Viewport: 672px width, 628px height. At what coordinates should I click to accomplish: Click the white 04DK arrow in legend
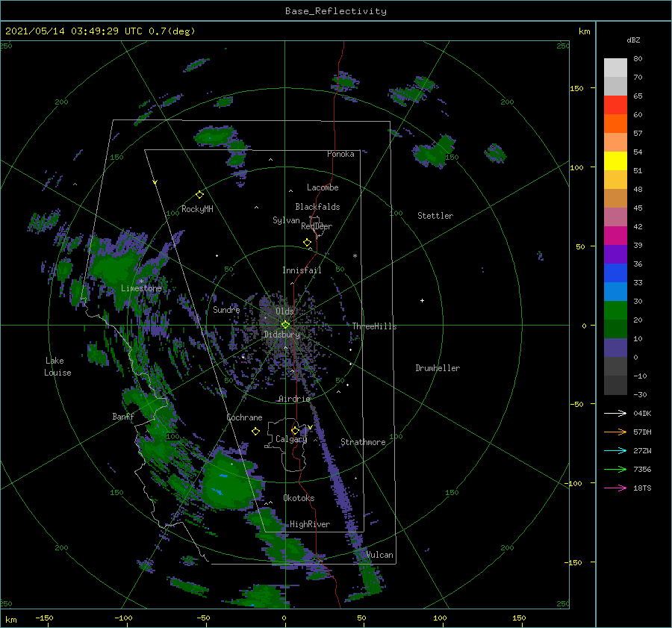615,413
